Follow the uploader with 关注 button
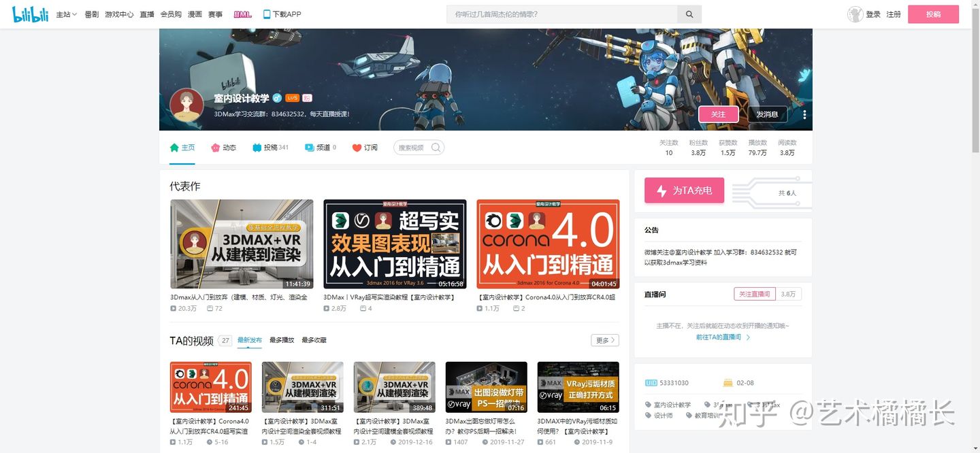Viewport: 980px width, 453px height. 719,114
